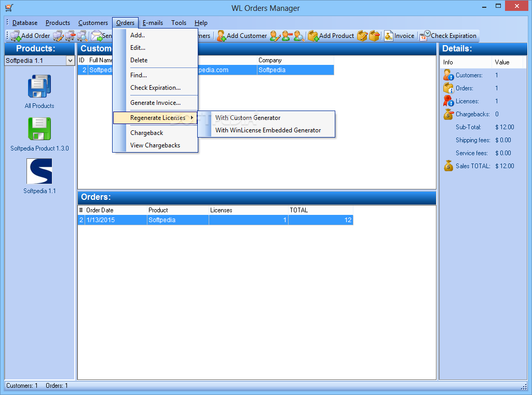
Task: Choose Check Expiration... menu entry
Action: point(155,88)
